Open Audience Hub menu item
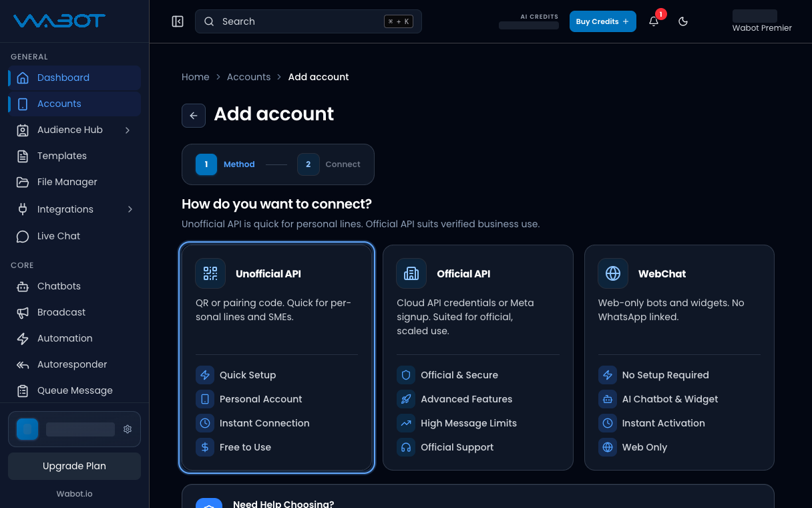The image size is (812, 508). (x=75, y=130)
